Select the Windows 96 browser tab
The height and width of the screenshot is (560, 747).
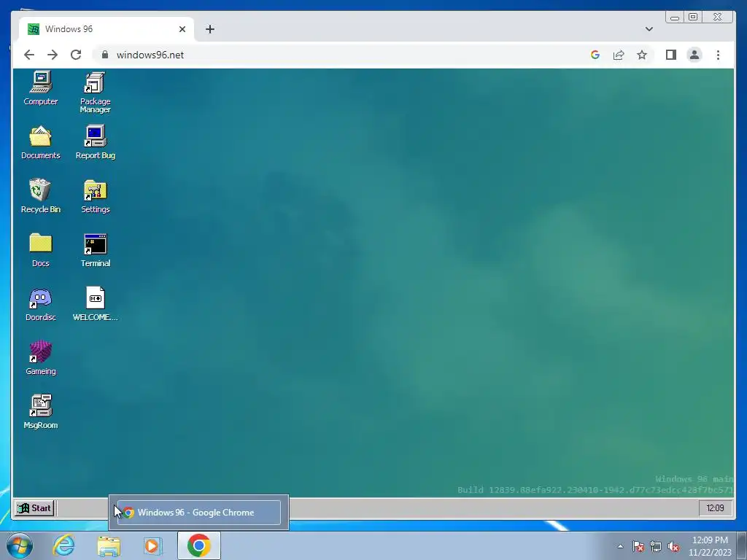[107, 29]
